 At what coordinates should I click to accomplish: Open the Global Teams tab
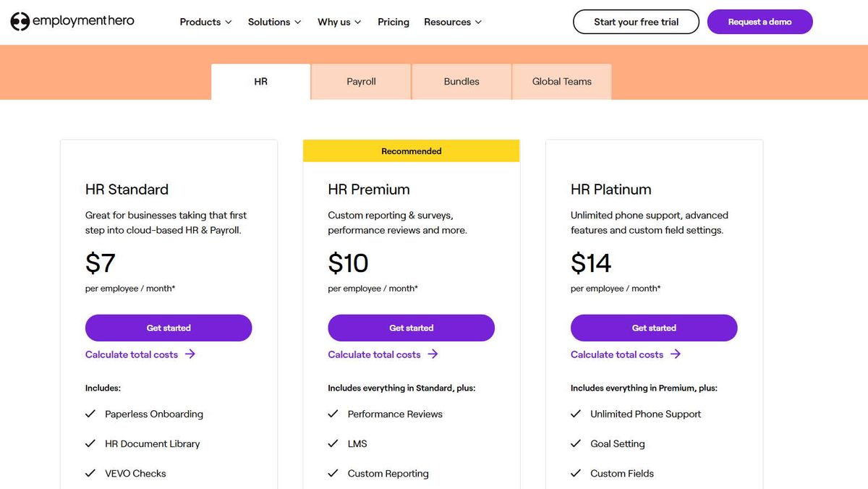tap(561, 81)
